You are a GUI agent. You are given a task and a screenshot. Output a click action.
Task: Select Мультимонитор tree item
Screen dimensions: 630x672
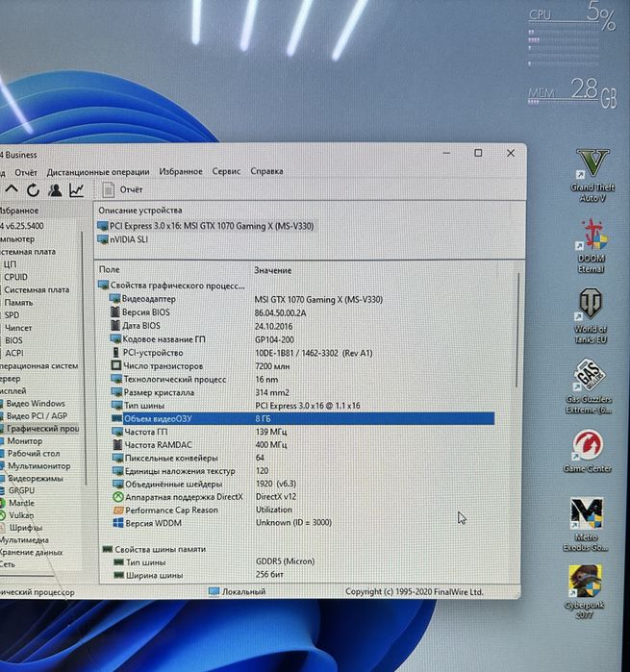pyautogui.click(x=36, y=465)
